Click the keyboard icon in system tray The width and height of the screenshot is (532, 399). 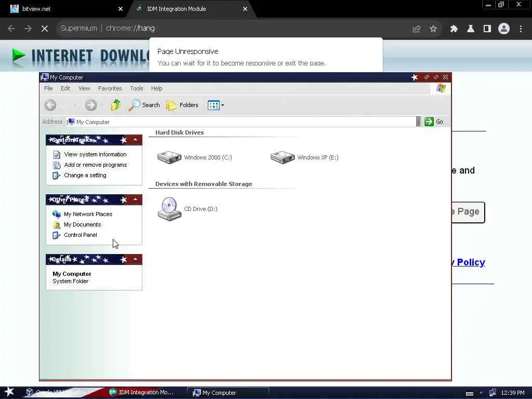tap(470, 393)
